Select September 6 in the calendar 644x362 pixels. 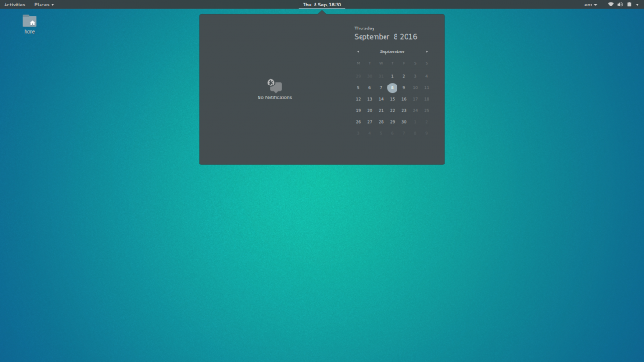pos(369,87)
